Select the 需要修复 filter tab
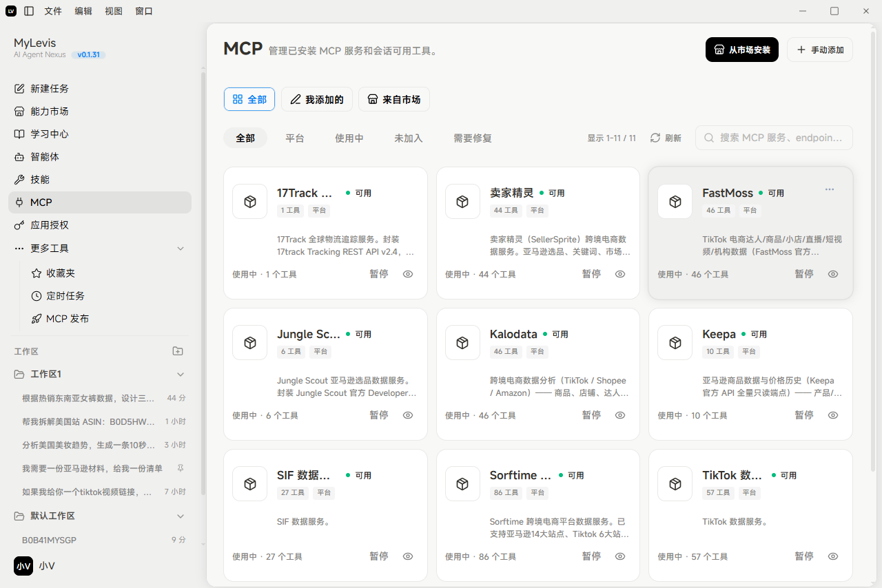Screen dimensions: 882x588 click(x=473, y=138)
